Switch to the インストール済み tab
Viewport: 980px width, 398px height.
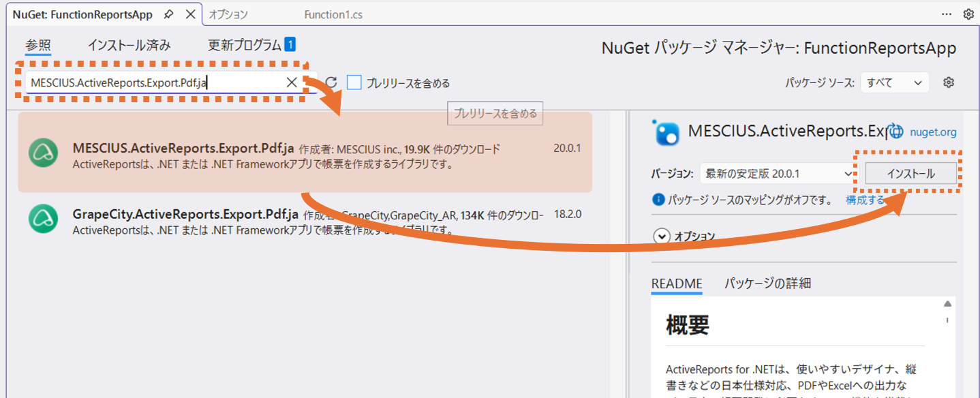[x=129, y=46]
